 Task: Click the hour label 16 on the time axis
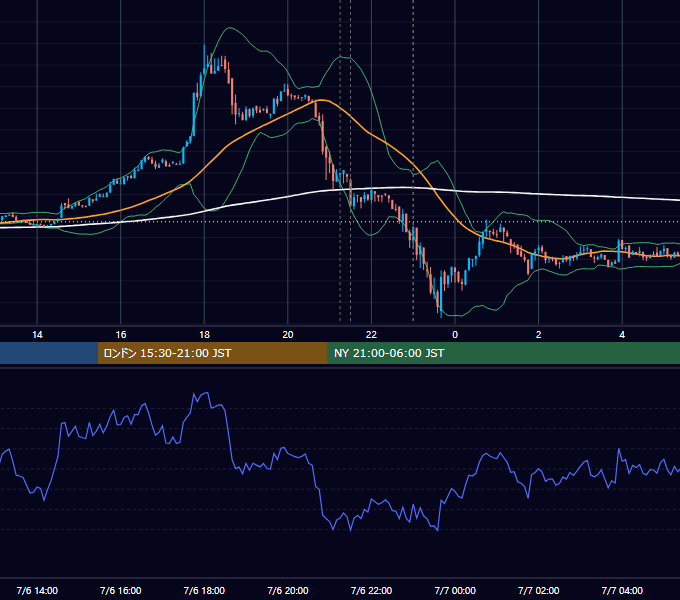click(121, 335)
